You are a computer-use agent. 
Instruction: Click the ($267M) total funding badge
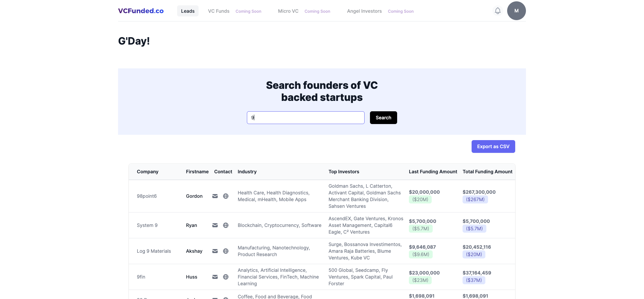(x=475, y=199)
